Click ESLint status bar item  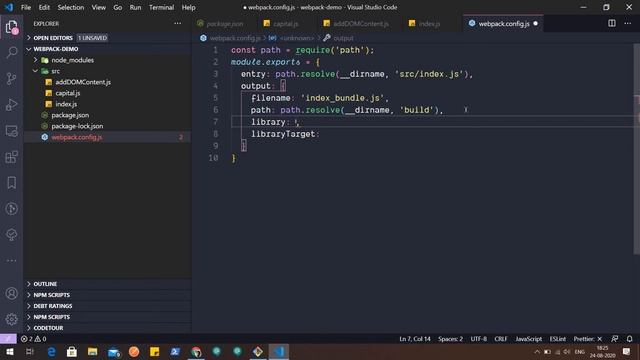(x=558, y=339)
